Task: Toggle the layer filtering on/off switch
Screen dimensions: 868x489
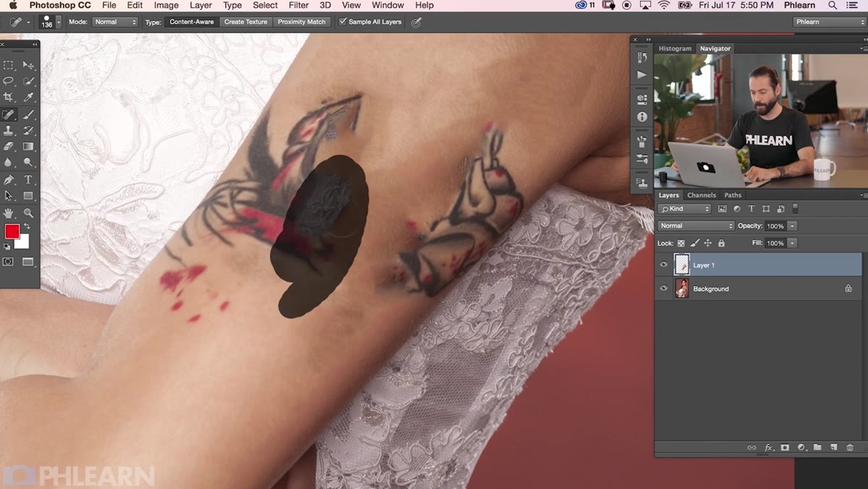Action: pyautogui.click(x=795, y=209)
